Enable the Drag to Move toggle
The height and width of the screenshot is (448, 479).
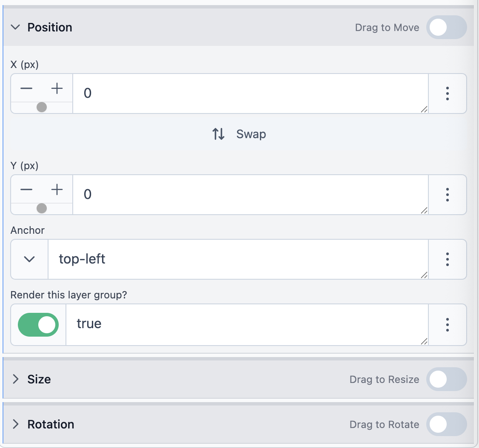tap(446, 28)
